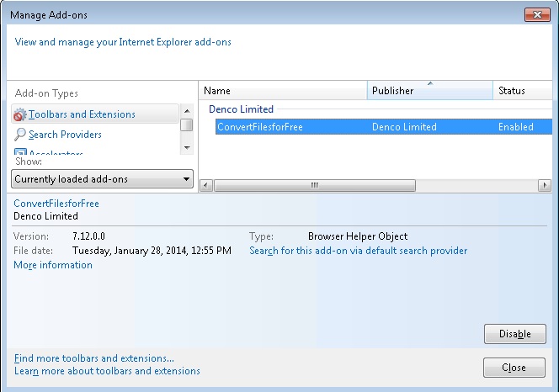
Task: Open the Currently loaded add-ons dropdown
Action: click(103, 179)
